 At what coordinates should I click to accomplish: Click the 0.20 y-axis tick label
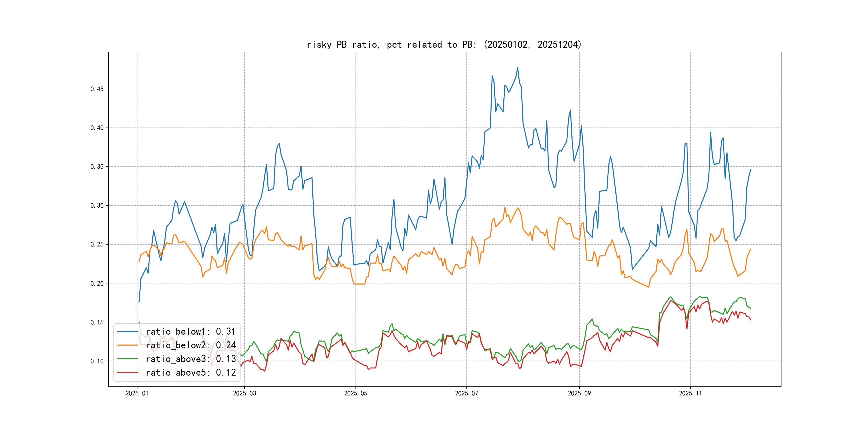(97, 283)
